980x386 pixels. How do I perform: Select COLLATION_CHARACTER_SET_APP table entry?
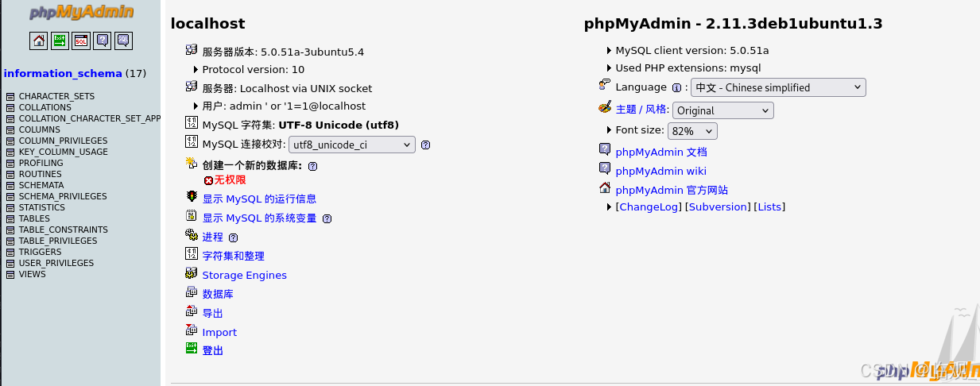[90, 118]
